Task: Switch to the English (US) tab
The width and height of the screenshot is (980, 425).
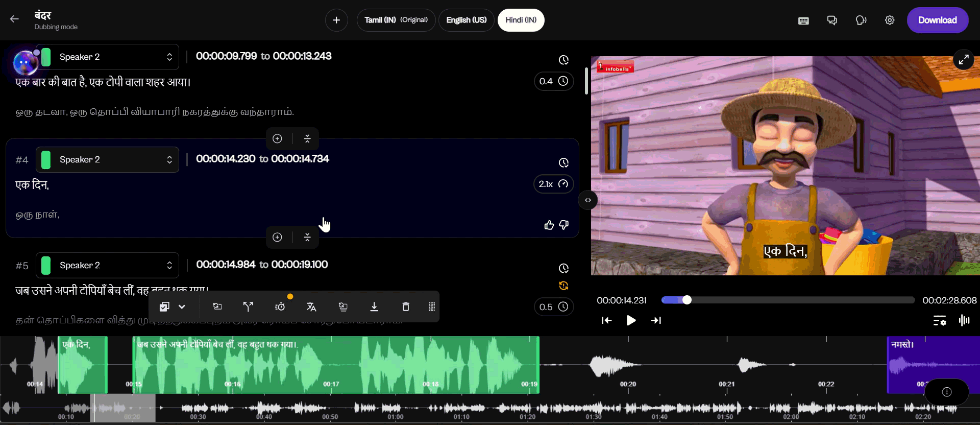Action: point(466,20)
